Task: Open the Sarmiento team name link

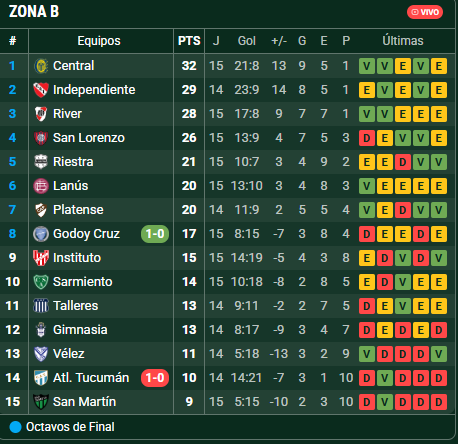Action: (83, 282)
